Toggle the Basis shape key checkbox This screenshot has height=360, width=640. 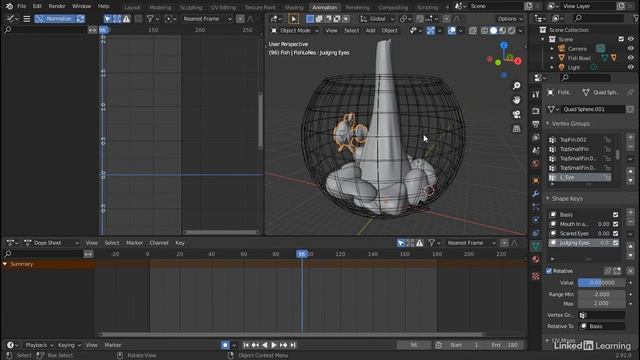pos(616,215)
